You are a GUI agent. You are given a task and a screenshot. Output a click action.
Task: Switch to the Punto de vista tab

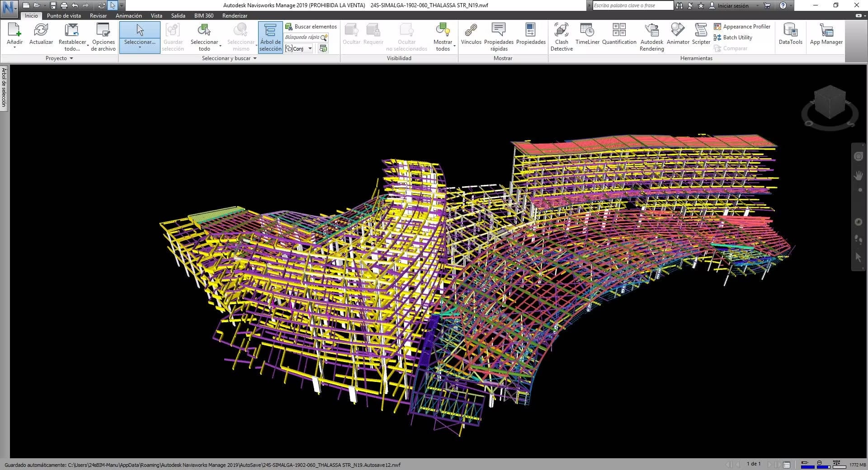click(64, 15)
